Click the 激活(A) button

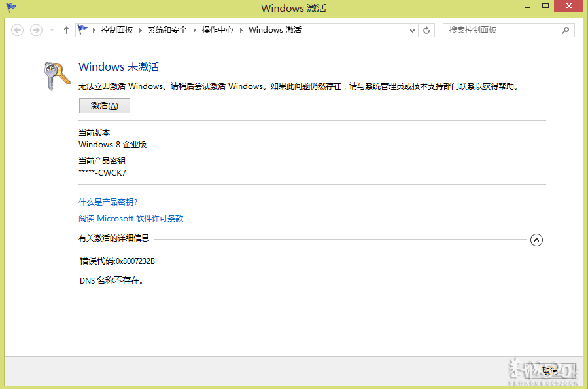(105, 106)
